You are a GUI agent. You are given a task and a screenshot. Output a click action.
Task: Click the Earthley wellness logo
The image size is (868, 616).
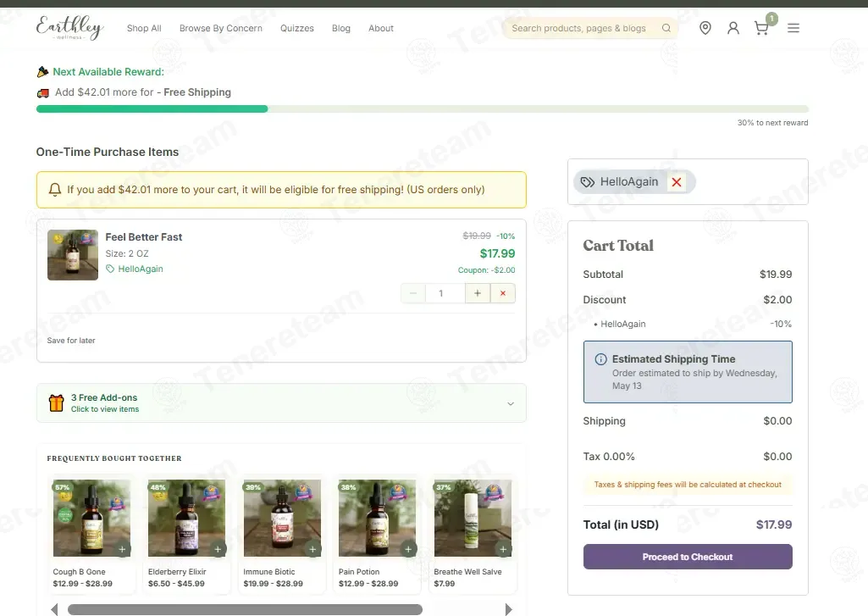69,28
